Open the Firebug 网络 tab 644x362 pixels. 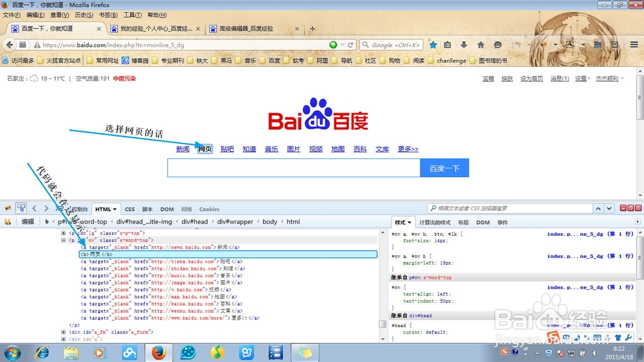pos(187,209)
